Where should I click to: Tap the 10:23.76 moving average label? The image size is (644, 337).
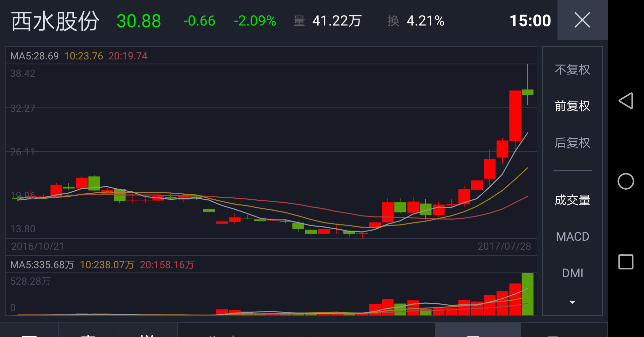pyautogui.click(x=84, y=56)
